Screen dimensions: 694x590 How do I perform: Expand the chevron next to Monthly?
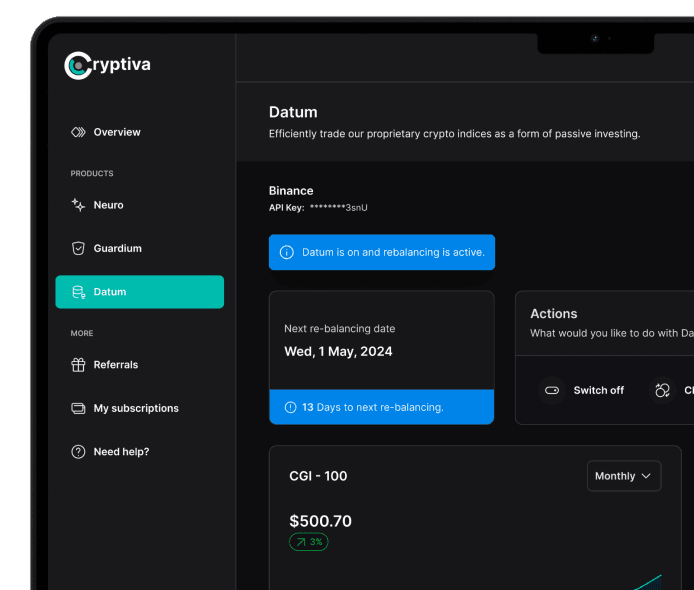click(646, 476)
